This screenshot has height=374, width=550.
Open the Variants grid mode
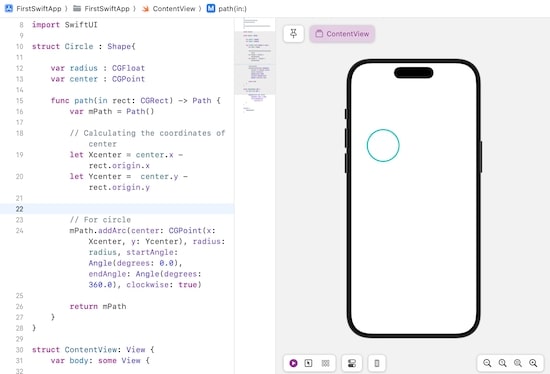point(326,363)
